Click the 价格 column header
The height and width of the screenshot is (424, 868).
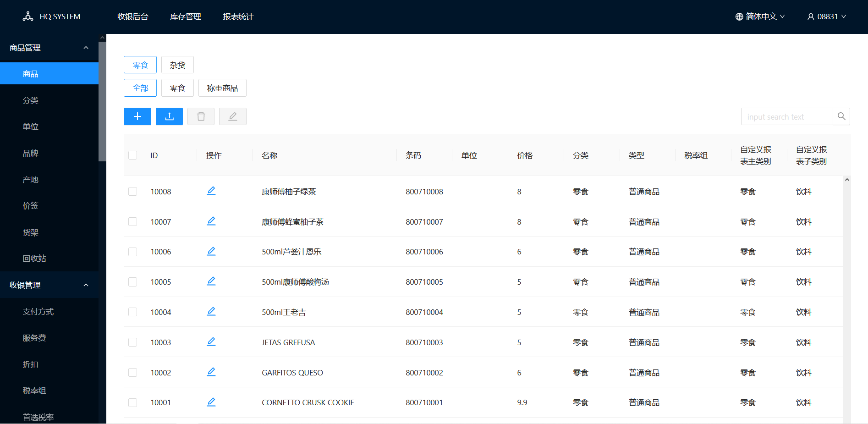pyautogui.click(x=525, y=155)
